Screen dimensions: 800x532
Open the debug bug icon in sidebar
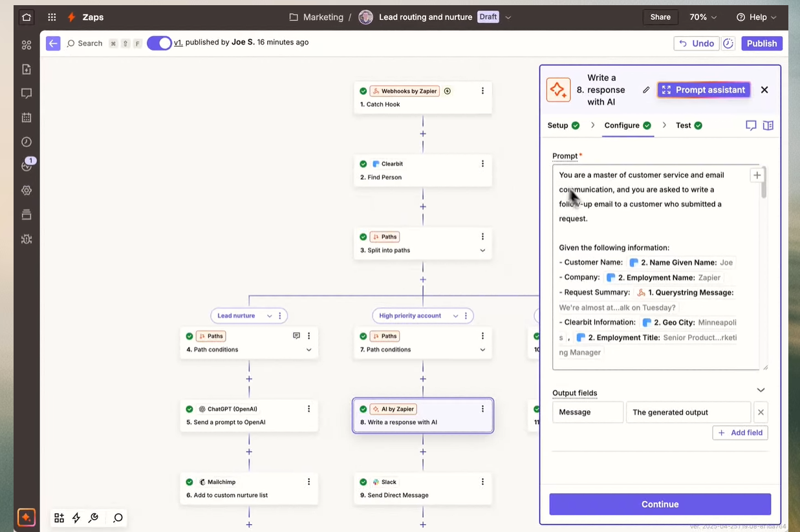click(x=27, y=239)
